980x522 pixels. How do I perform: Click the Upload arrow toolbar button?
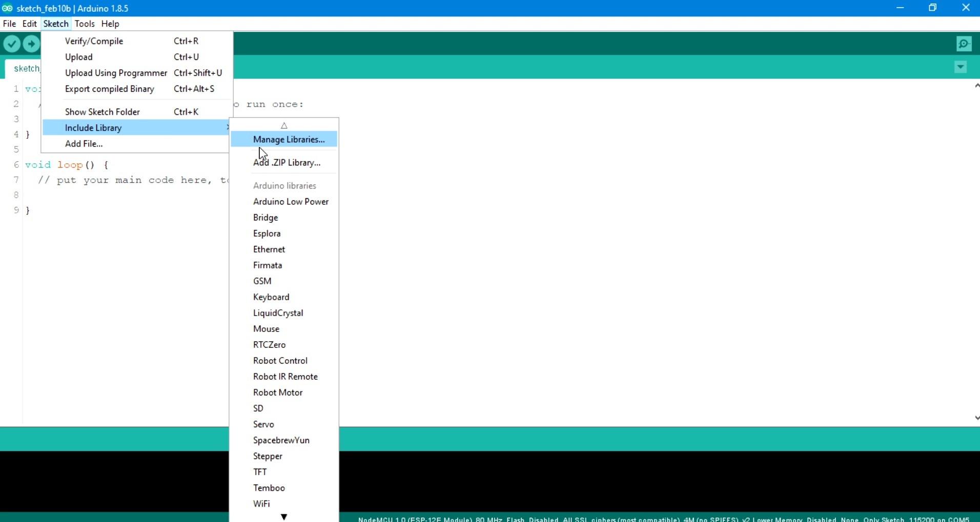(x=31, y=44)
